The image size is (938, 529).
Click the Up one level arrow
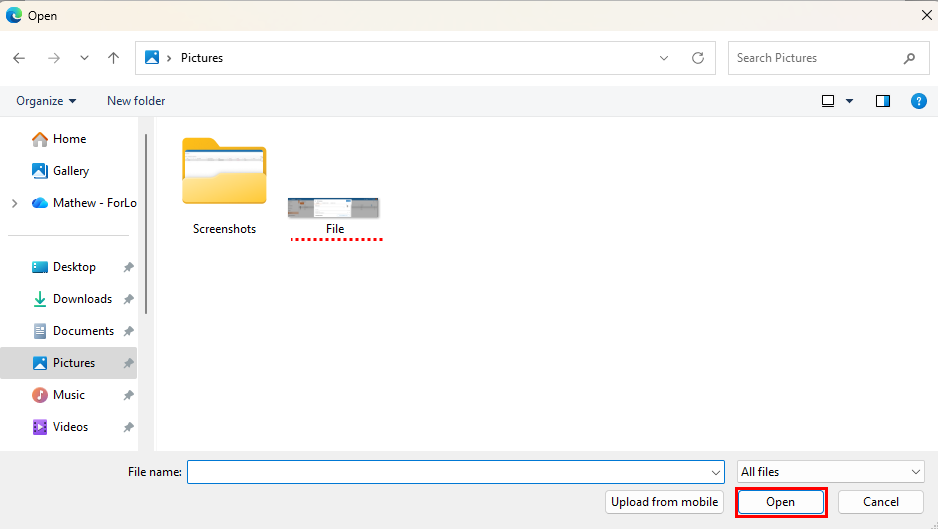(113, 58)
